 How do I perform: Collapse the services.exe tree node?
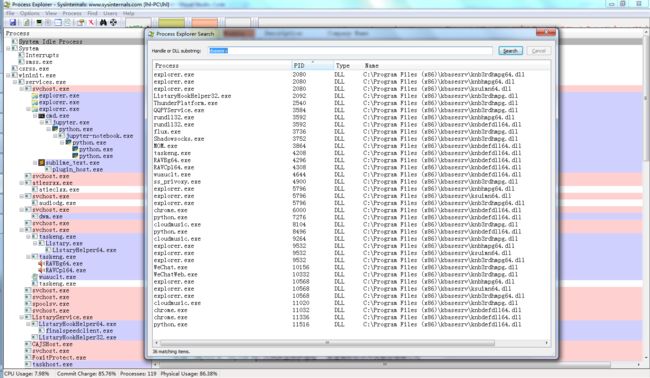tap(15, 82)
